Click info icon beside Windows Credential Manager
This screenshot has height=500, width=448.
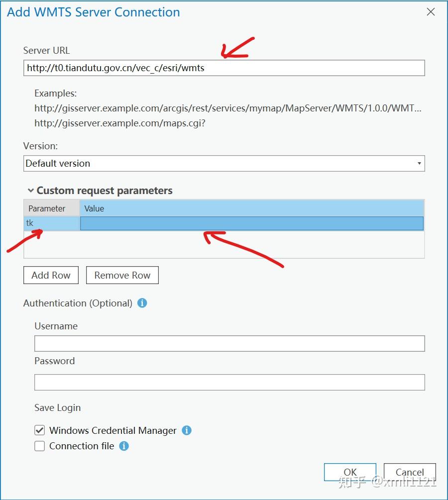187,430
